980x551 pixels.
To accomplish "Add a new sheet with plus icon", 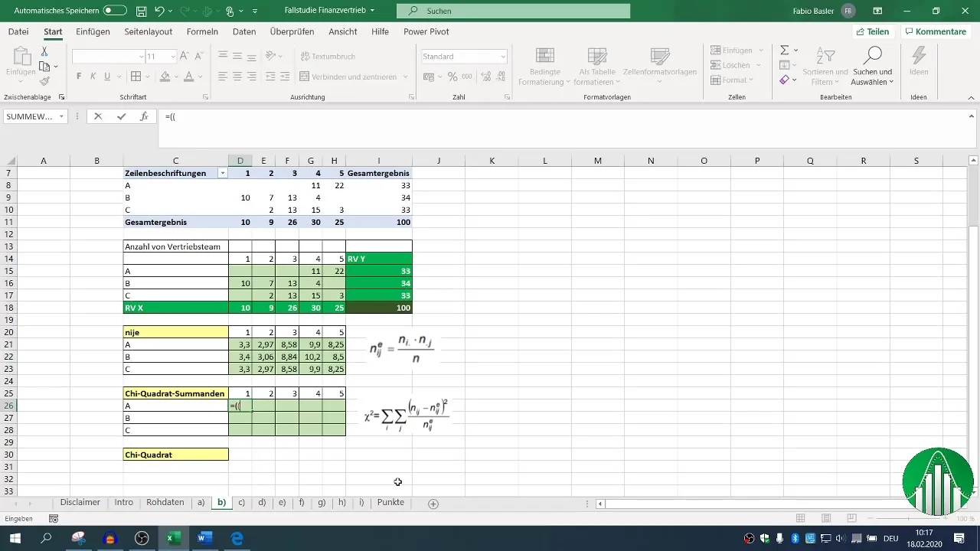I will tap(433, 503).
